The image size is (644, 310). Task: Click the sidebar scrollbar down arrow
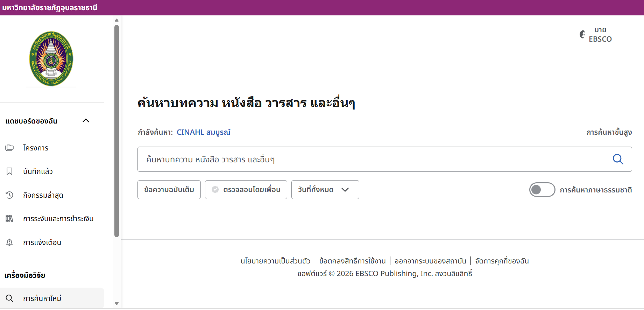117,303
